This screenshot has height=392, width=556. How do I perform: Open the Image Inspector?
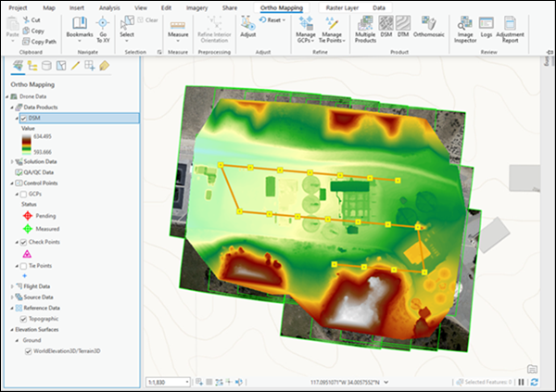tap(463, 23)
